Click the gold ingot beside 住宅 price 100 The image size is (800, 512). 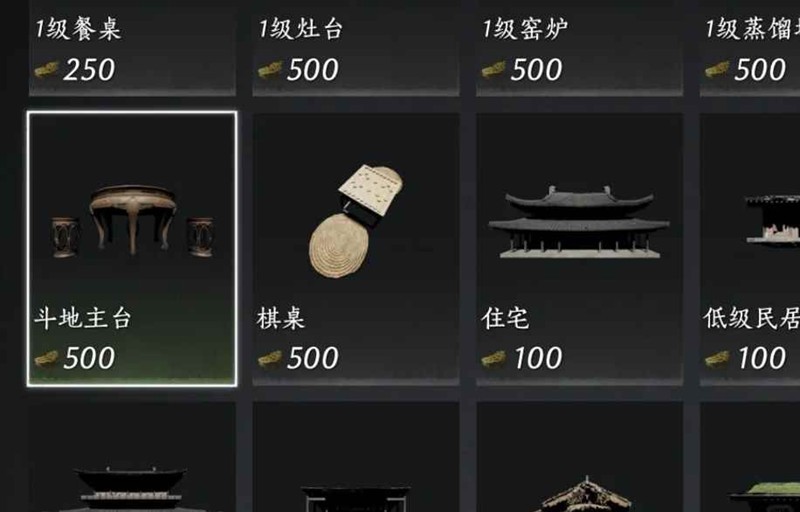[x=493, y=359]
